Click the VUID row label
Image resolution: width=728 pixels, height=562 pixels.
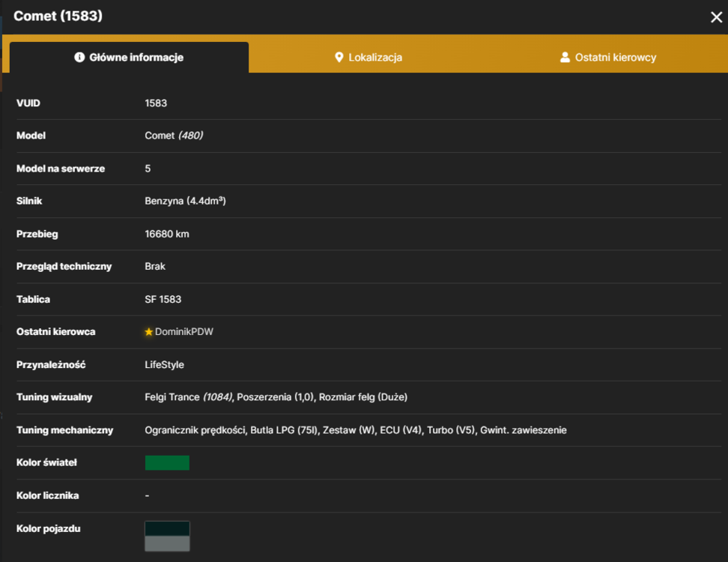tap(28, 103)
